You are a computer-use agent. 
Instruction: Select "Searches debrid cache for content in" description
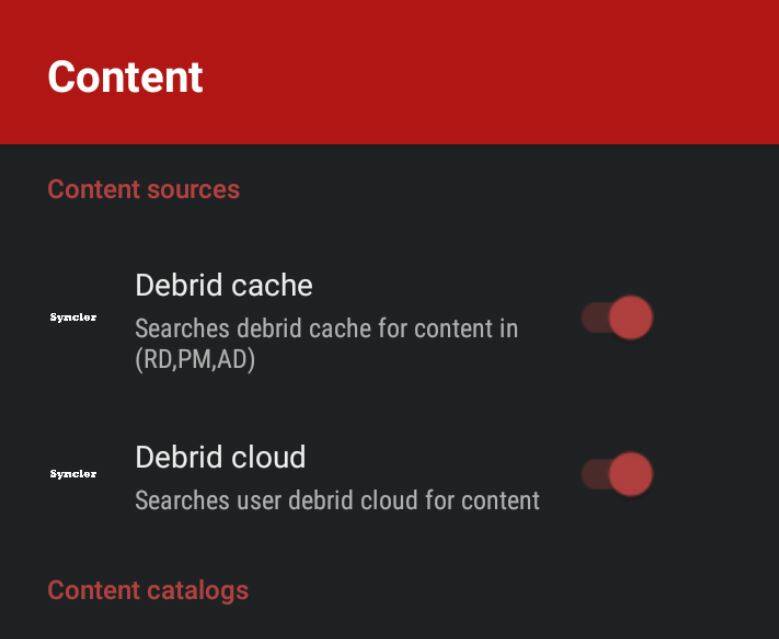[x=326, y=328]
